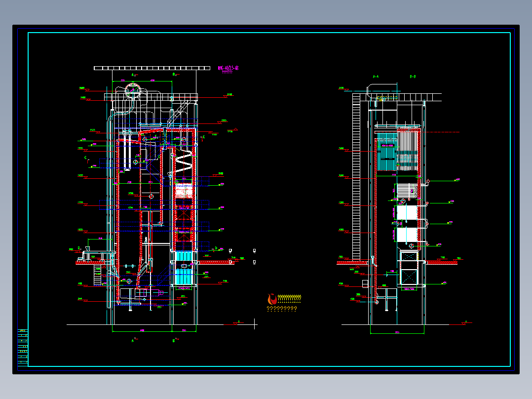This screenshot has width=532, height=399.
Task: Click section marker A above the left elevation
Action: tap(134, 75)
